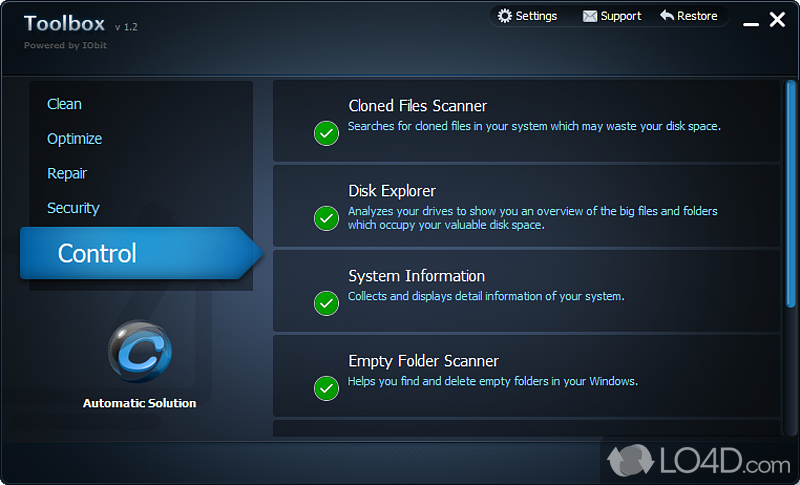The image size is (800, 485).
Task: Click the tools list scrollbar thumb
Action: [x=791, y=194]
